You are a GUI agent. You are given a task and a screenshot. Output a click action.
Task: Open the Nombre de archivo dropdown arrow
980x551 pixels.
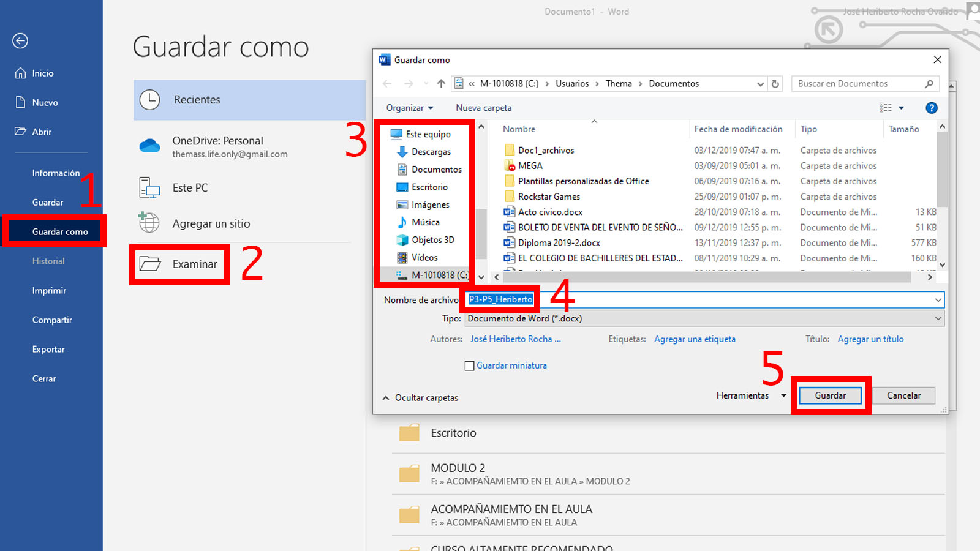pos(938,300)
